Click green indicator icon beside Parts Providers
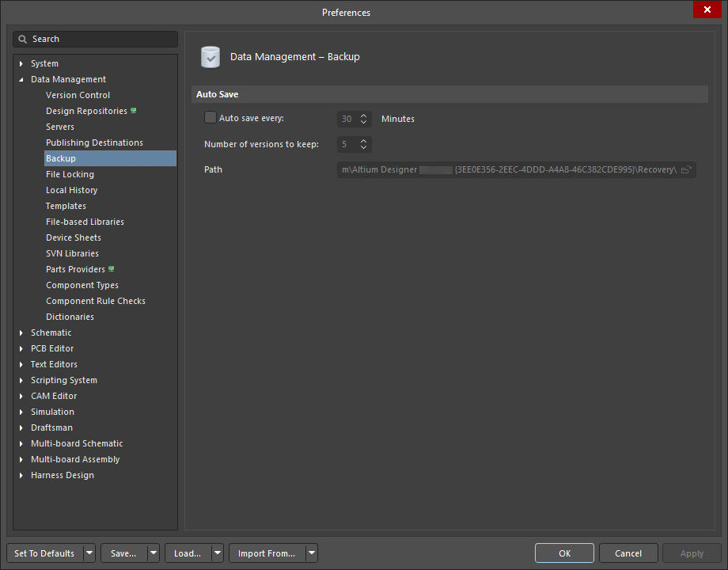Viewport: 728px width, 570px height. [112, 269]
